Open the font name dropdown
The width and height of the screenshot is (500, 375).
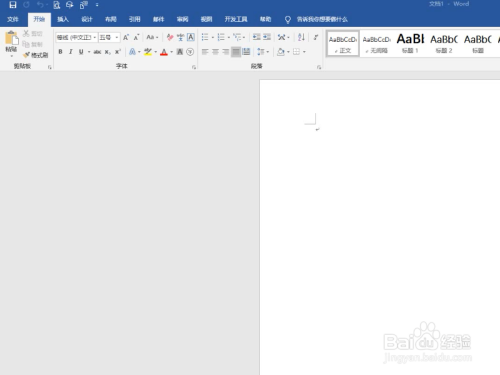95,37
